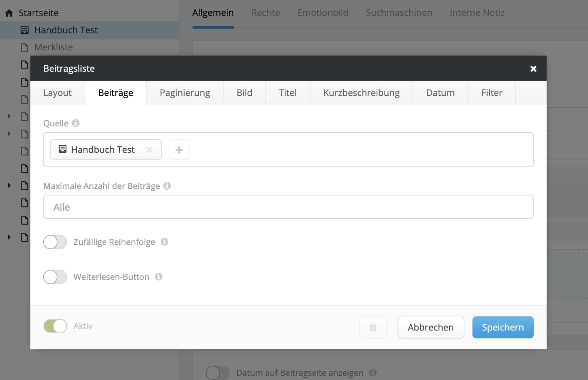
Task: Click the plus icon to add another Quelle
Action: coord(179,150)
